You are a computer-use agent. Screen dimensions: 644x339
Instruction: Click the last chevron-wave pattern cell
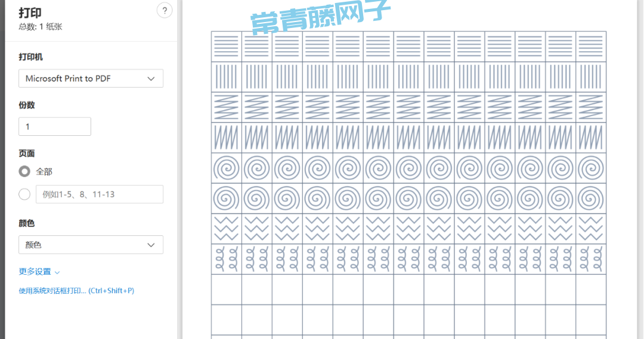pyautogui.click(x=590, y=229)
